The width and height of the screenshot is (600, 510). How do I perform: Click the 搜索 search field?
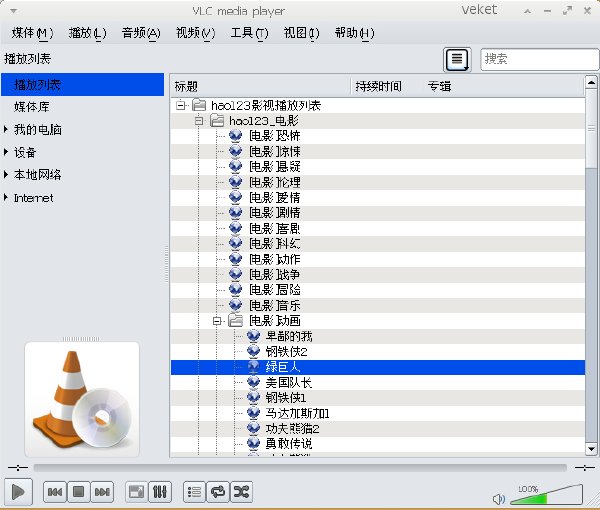[540, 59]
